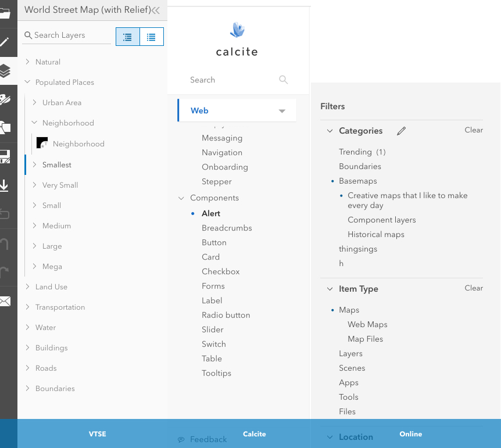The image size is (501, 448).
Task: Expand the Location filter section
Action: [x=330, y=437]
